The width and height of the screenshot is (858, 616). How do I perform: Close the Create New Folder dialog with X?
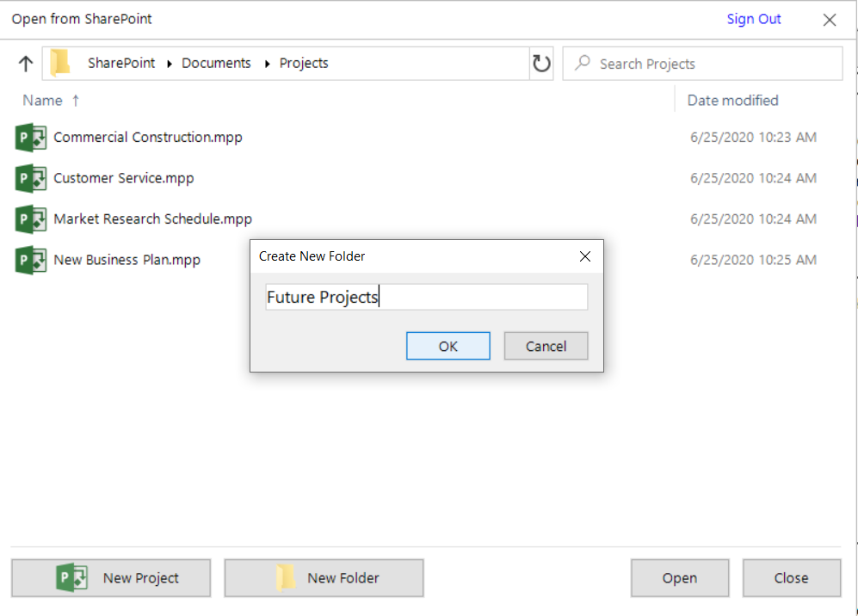click(x=585, y=256)
